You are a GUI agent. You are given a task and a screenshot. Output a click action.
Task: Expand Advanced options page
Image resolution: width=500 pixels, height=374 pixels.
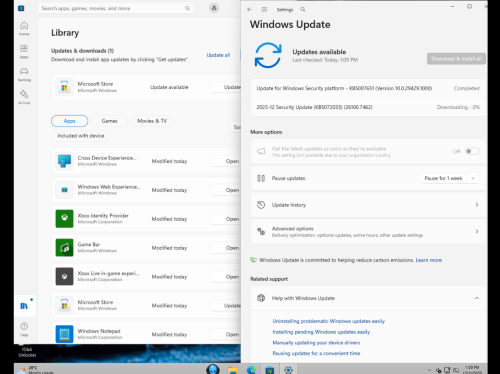pos(368,232)
